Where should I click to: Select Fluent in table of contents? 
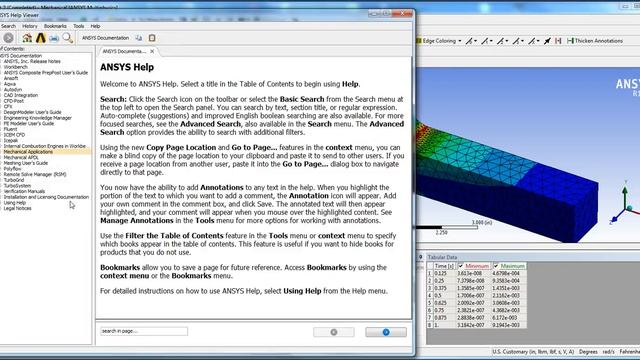point(11,129)
